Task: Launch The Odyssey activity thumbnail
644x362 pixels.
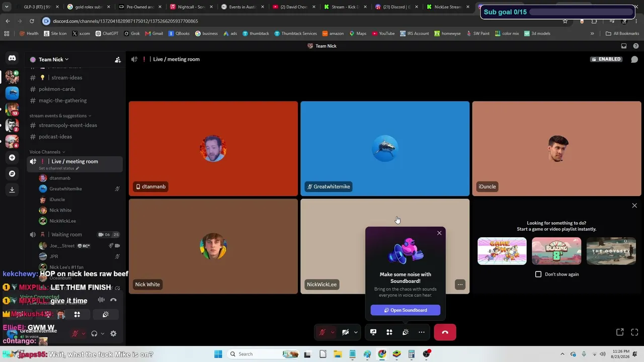Action: (611, 251)
